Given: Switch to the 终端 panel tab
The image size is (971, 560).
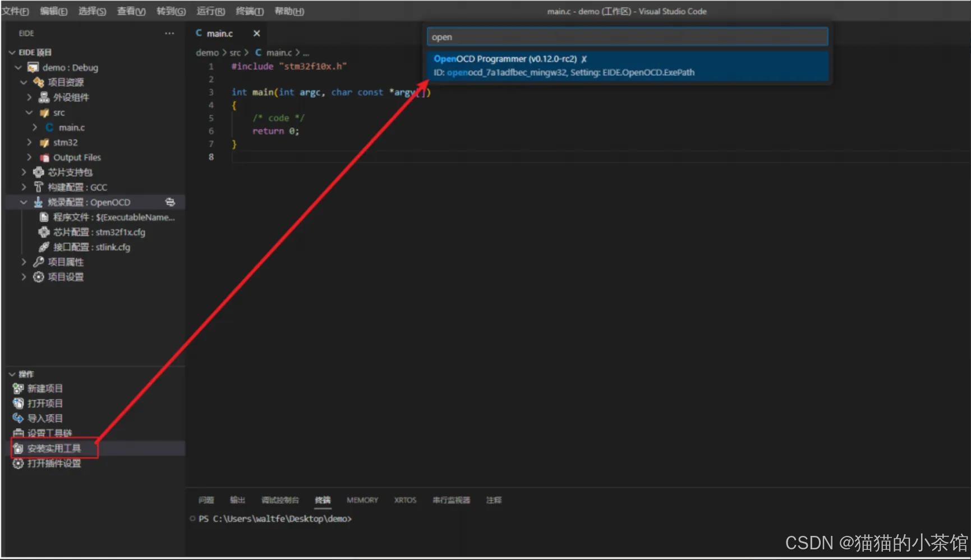Looking at the screenshot, I should pos(323,500).
